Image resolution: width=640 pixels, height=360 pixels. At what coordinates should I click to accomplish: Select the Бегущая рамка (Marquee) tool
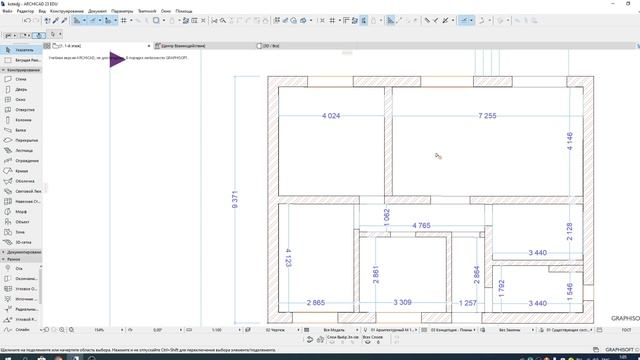(x=21, y=60)
